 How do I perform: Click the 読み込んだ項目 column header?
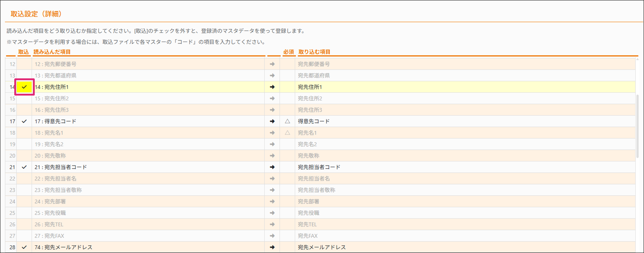coord(52,52)
